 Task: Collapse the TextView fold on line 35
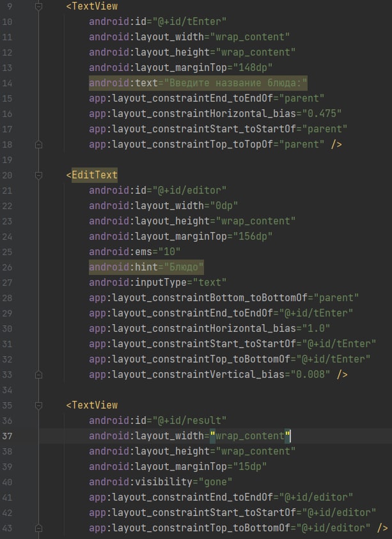pyautogui.click(x=39, y=405)
